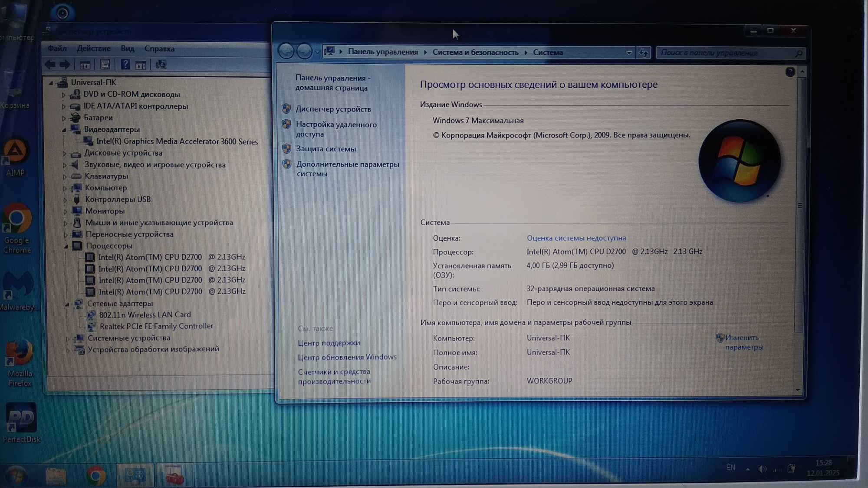This screenshot has width=868, height=488.
Task: Collapse the Видеоадаптеры node
Action: tap(64, 130)
